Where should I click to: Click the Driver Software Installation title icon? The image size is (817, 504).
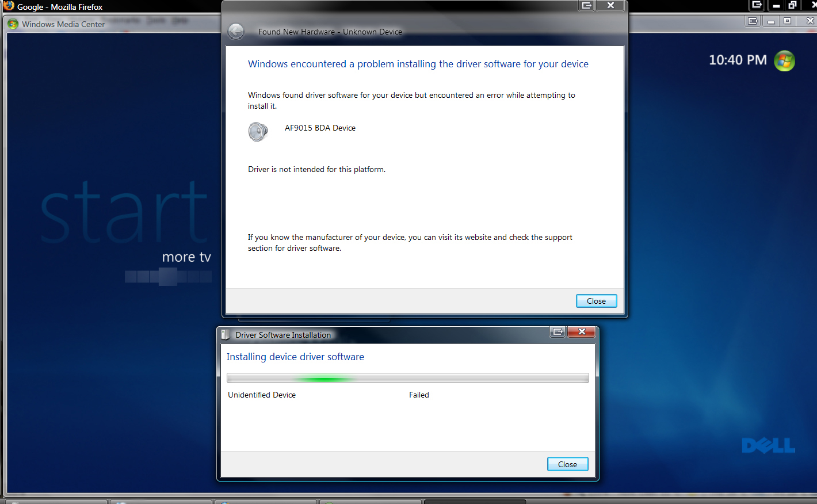[226, 335]
